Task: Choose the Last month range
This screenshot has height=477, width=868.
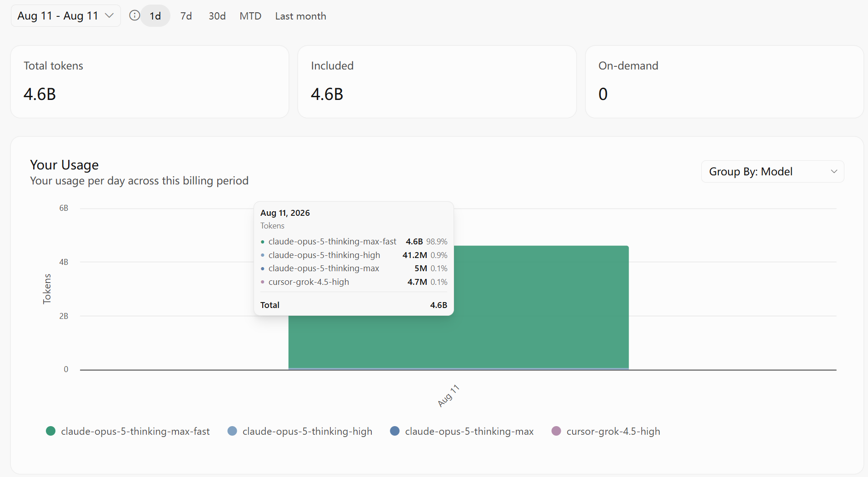Action: (x=300, y=16)
